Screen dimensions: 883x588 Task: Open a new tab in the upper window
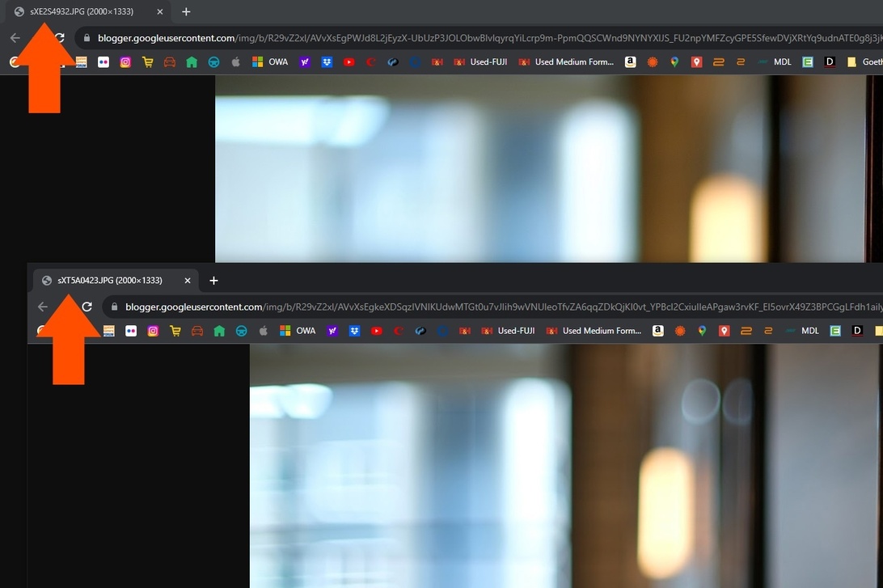coord(186,12)
